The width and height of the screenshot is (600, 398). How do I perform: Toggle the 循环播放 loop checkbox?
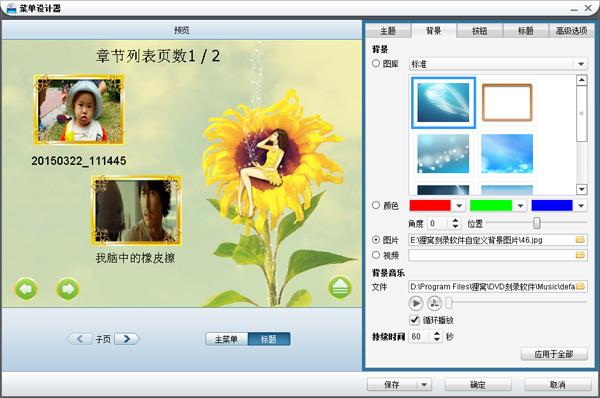coord(414,320)
